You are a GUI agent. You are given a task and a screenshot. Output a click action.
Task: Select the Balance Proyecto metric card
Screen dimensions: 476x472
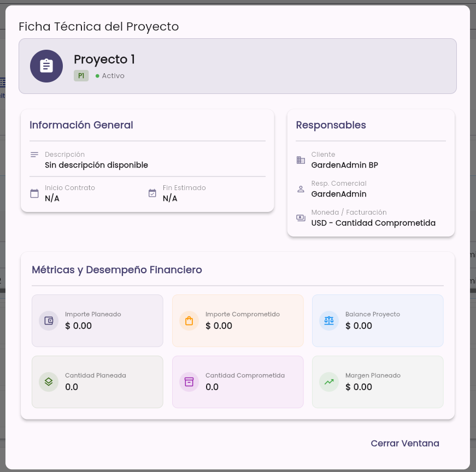pyautogui.click(x=378, y=321)
